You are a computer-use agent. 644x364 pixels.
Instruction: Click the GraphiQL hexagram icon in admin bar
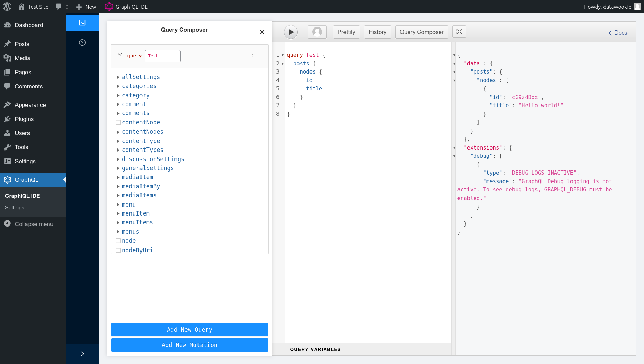(x=109, y=6)
